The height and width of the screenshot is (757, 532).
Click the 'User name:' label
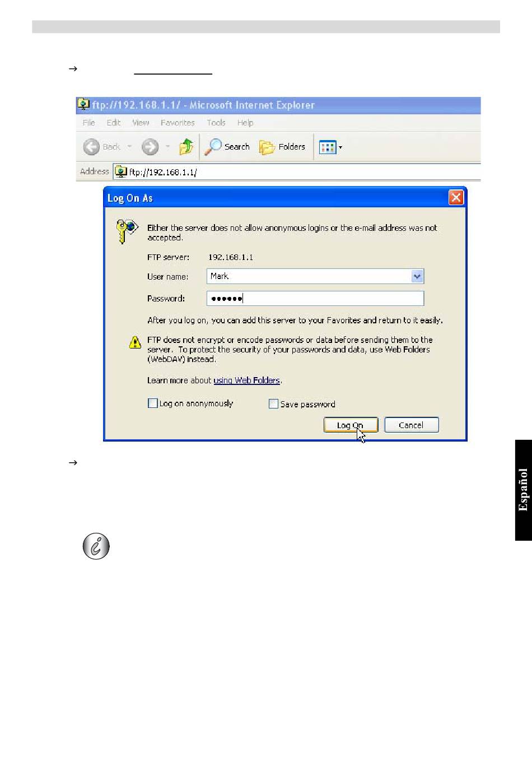point(167,277)
